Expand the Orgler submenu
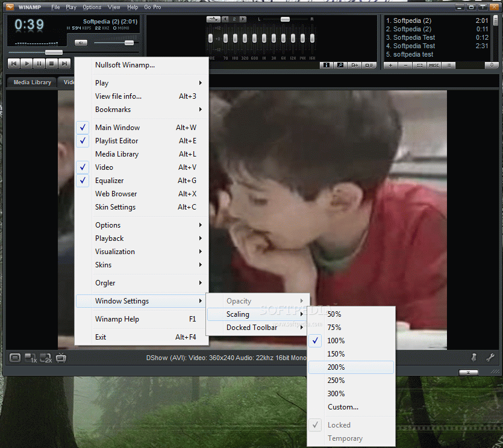Screen dimensions: 503x448 (x=142, y=283)
